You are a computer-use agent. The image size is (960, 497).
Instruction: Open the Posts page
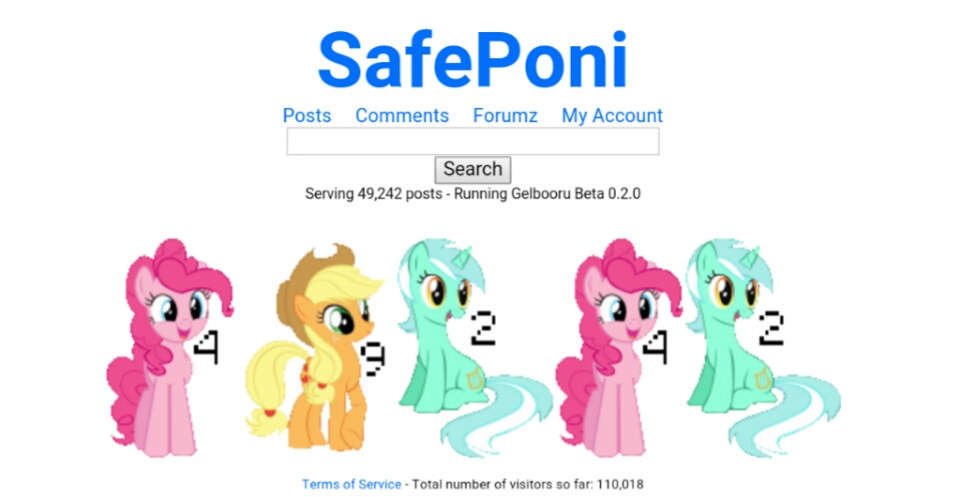coord(307,115)
